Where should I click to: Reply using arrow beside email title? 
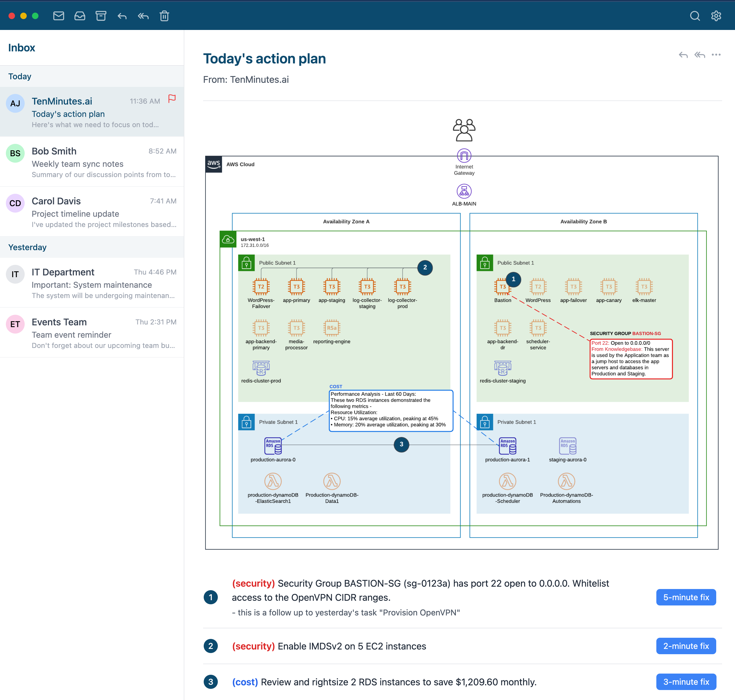pos(683,55)
